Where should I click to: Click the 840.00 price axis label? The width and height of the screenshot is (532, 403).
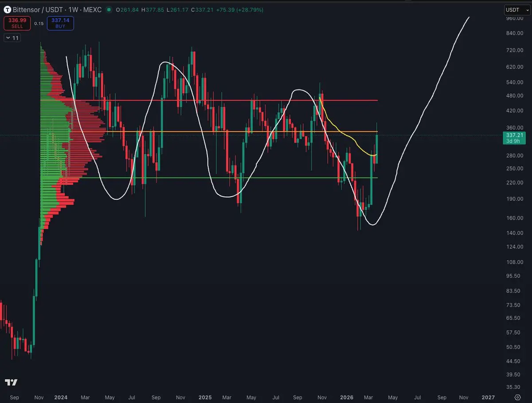tap(516, 33)
